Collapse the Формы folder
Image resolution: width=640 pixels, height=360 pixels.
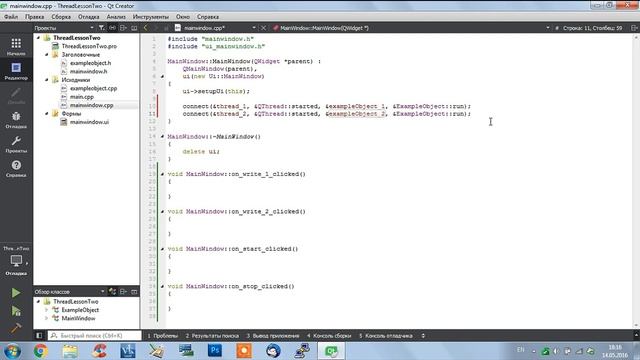pyautogui.click(x=47, y=113)
